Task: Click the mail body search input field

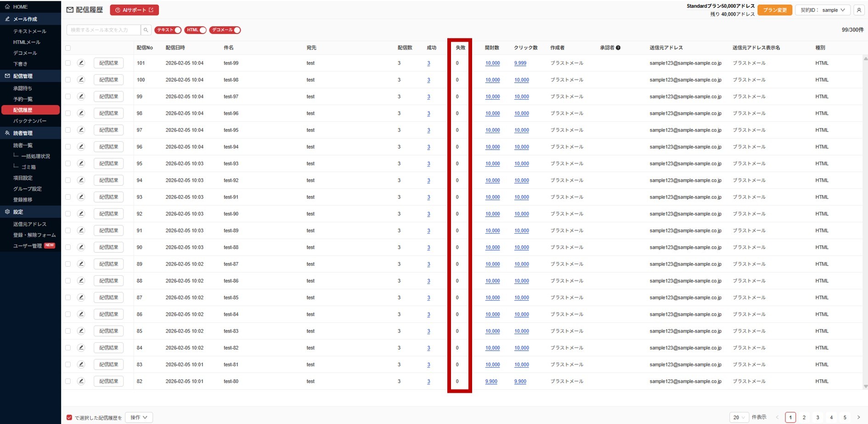Action: pos(104,30)
